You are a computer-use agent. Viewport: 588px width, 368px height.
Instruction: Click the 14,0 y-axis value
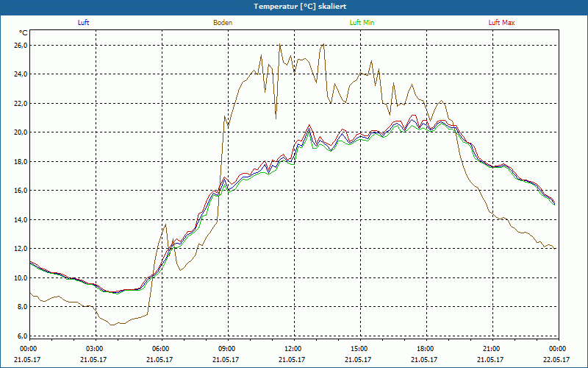(21, 219)
